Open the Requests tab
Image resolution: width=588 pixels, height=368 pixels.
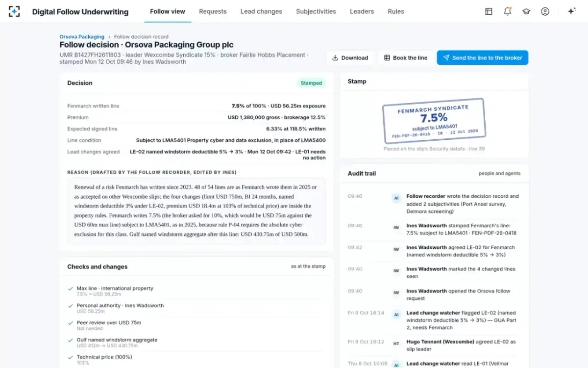click(213, 11)
